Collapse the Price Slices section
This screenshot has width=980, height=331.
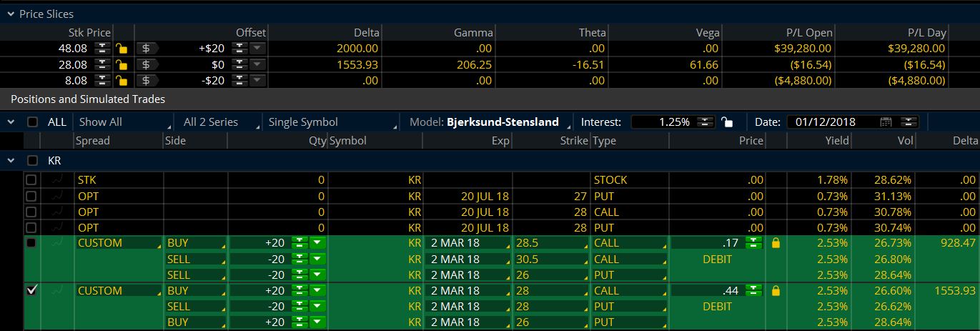coord(9,14)
